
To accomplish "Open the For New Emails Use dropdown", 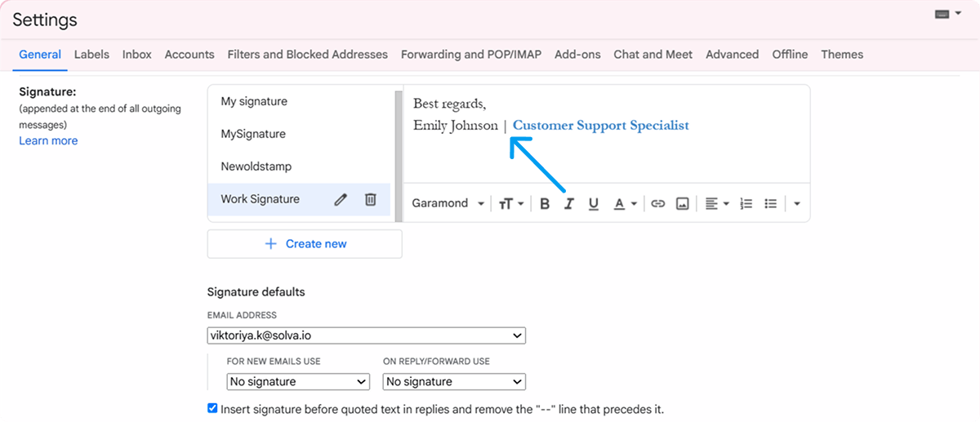I will click(298, 381).
